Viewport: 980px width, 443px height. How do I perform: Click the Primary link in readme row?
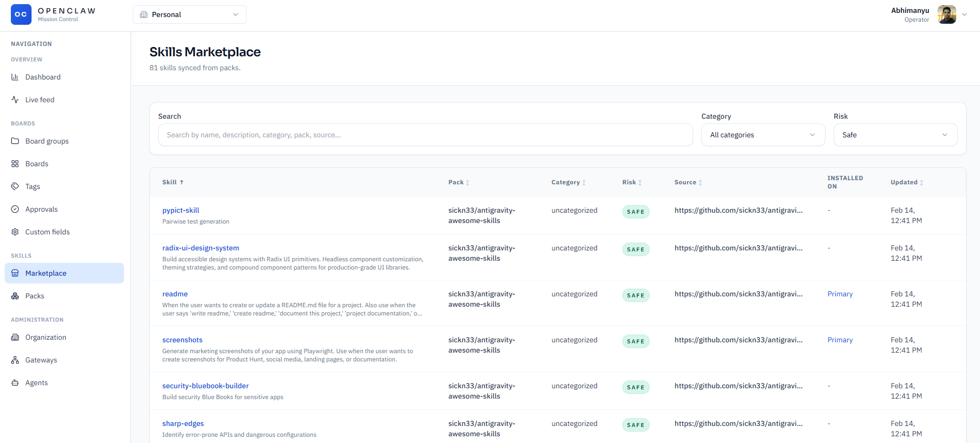[x=840, y=294]
